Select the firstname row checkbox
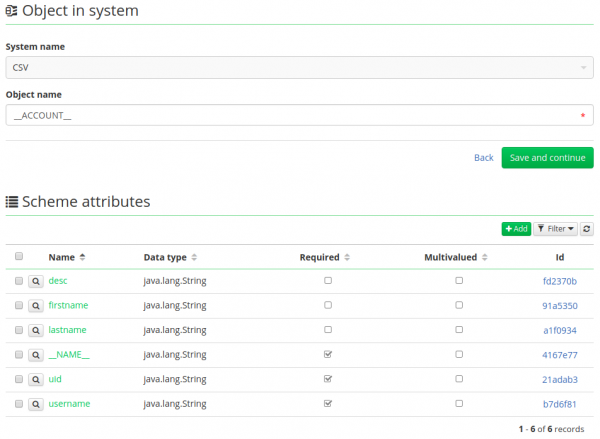The height and width of the screenshot is (439, 600). 19,305
